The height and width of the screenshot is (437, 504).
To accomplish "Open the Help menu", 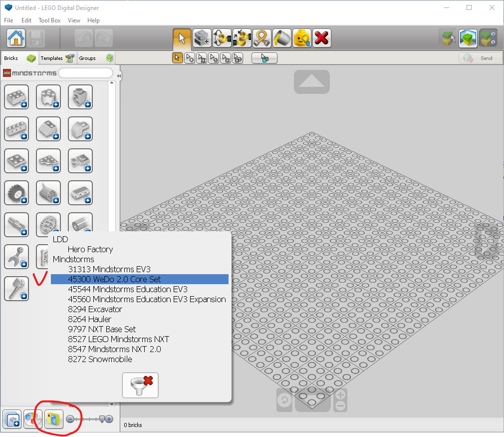I will click(93, 20).
